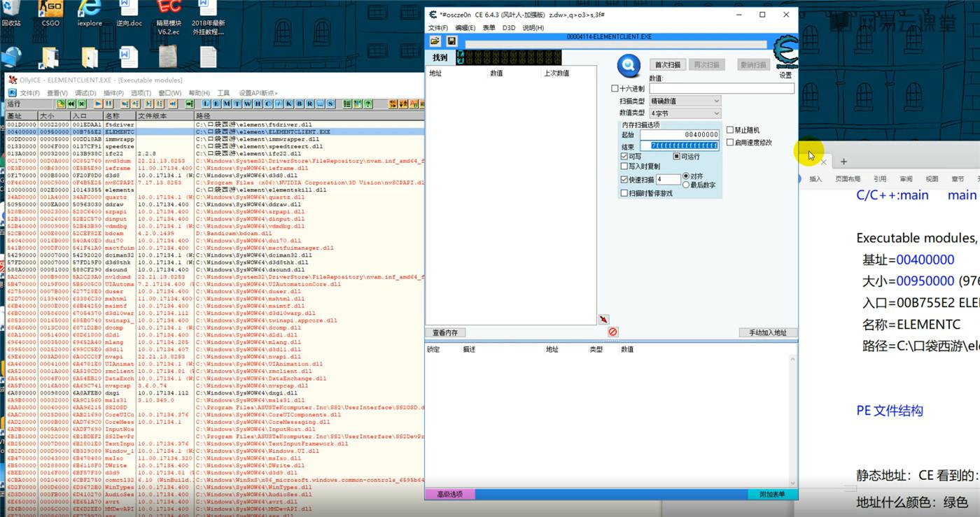Image resolution: width=980 pixels, height=517 pixels.
Task: Click the OllyICE pause toolbar button
Action: tap(108, 104)
